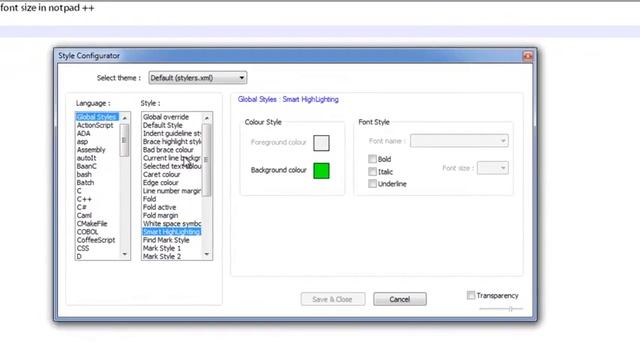The image size is (640, 360).
Task: Select Edge colour style
Action: (x=160, y=182)
